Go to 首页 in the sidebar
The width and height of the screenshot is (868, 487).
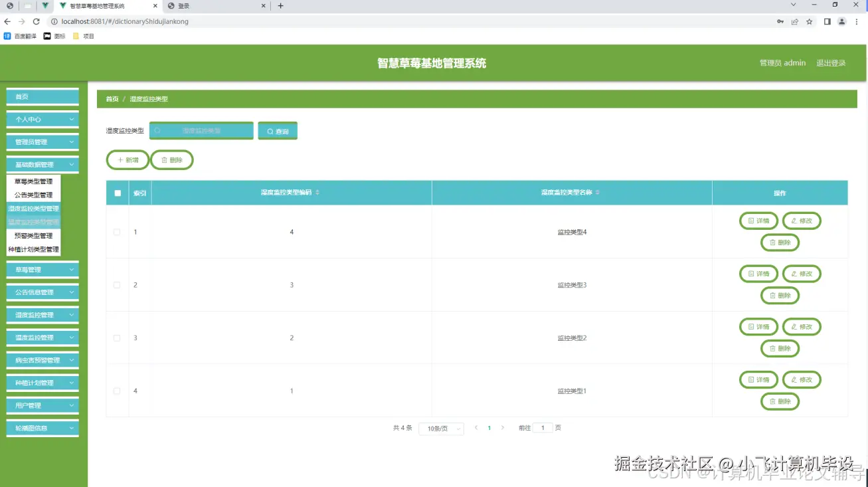pyautogui.click(x=43, y=97)
